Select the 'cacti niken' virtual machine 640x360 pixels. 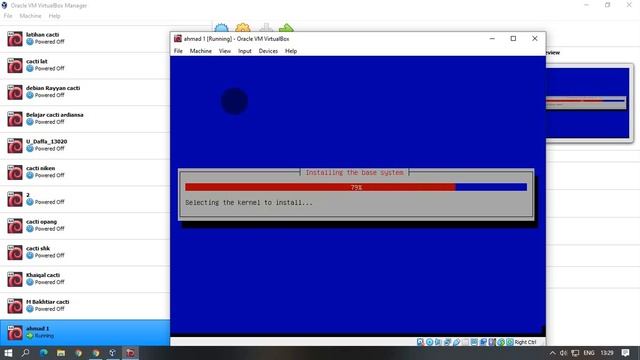coord(85,172)
